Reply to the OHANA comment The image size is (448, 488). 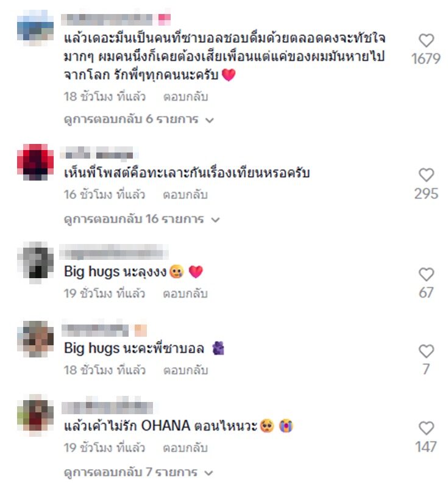tap(185, 448)
